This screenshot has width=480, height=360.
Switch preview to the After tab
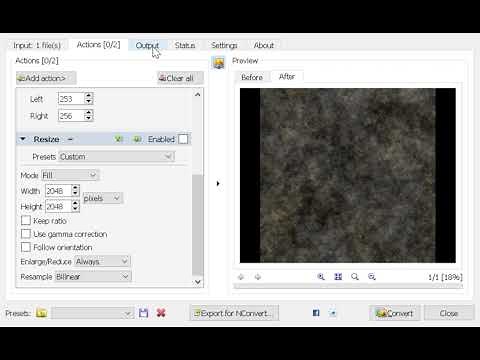click(x=287, y=77)
